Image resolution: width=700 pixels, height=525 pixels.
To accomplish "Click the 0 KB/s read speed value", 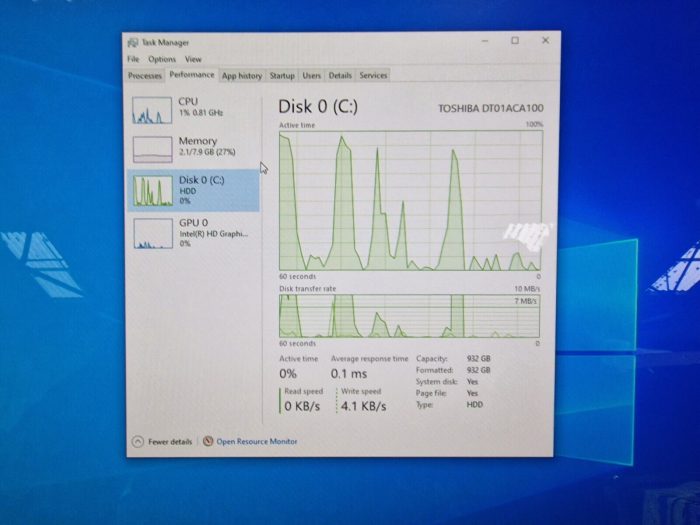I will [x=302, y=406].
